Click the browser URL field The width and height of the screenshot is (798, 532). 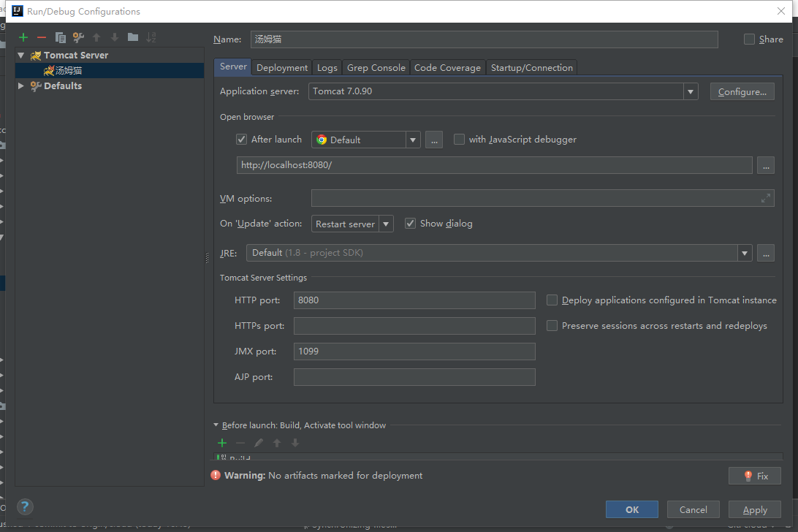(x=494, y=165)
